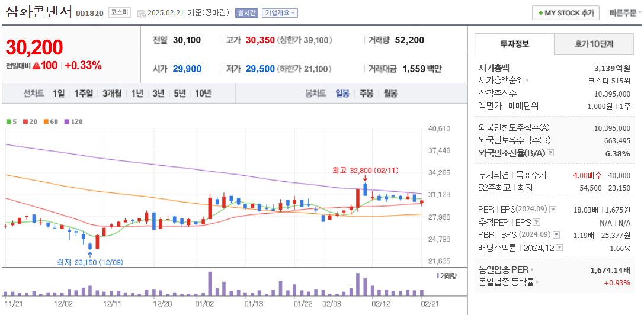Select the 3년 line chart

158,94
